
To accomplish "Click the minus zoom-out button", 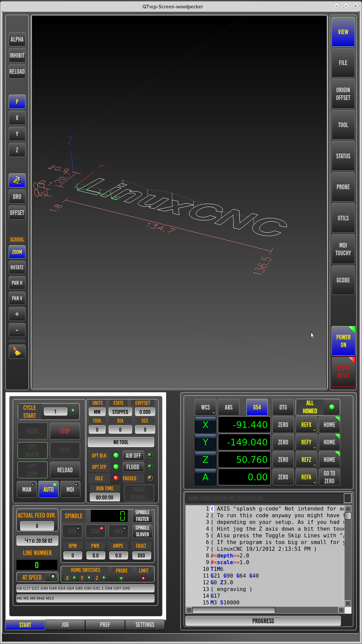I will 17,330.
